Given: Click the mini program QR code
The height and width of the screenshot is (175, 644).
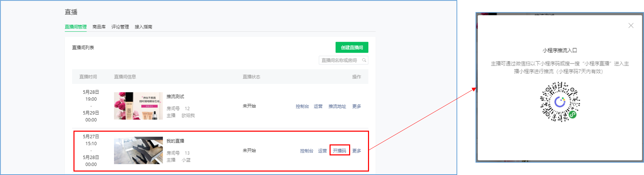Looking at the screenshot, I should [560, 102].
